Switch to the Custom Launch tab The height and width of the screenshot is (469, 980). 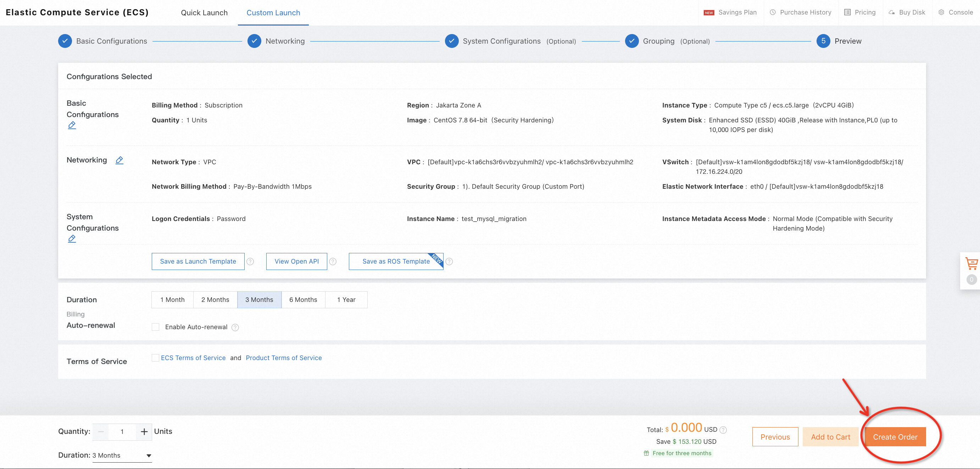pos(273,12)
